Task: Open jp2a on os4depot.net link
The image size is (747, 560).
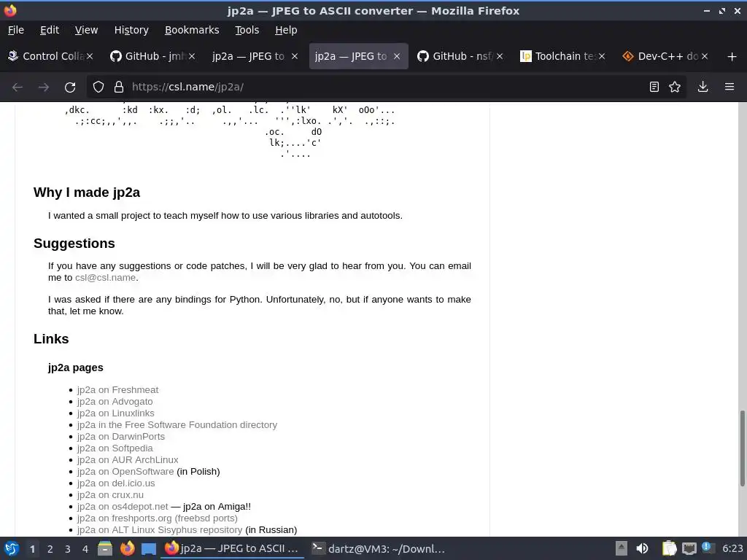Action: pyautogui.click(x=123, y=507)
